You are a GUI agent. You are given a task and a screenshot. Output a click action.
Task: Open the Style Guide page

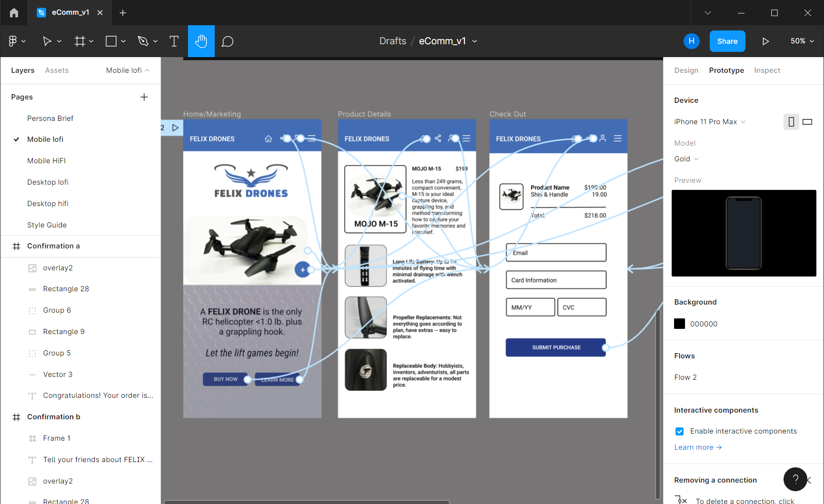pos(47,225)
